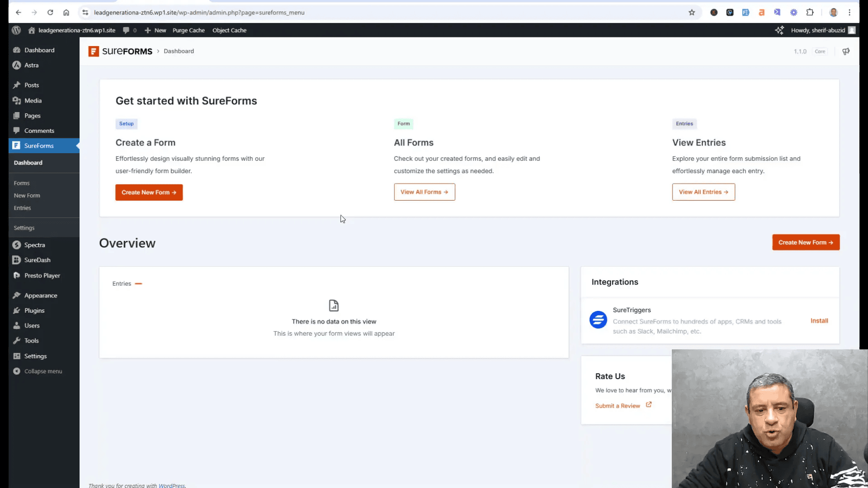
Task: Collapse the Entries view with the minus toggle
Action: click(138, 283)
